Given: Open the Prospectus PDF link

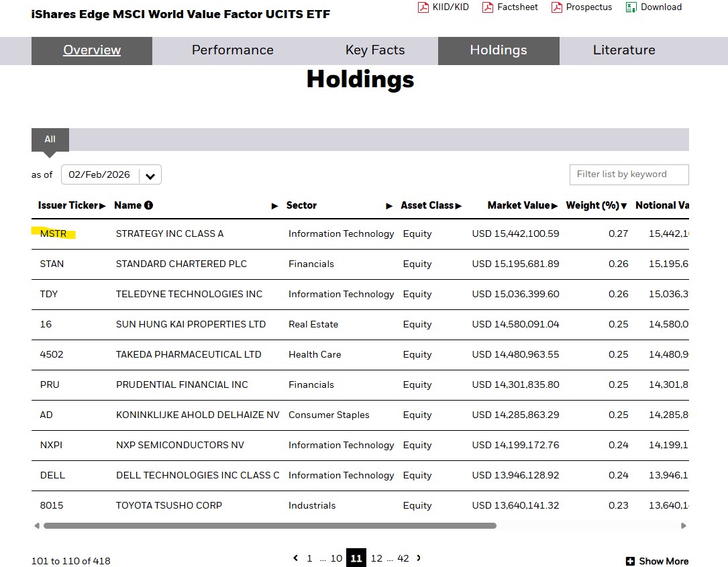Looking at the screenshot, I should [x=581, y=7].
